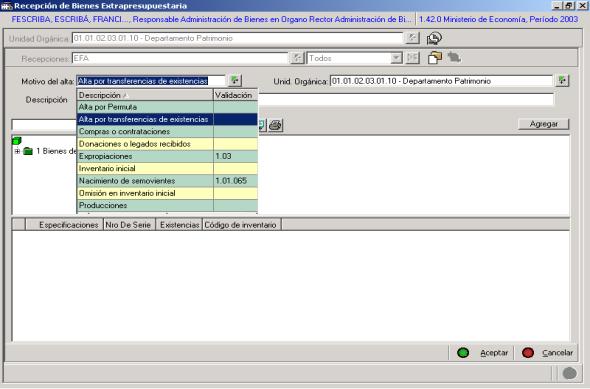The width and height of the screenshot is (590, 389).
Task: Click the lookup button beside the Recepciones field
Action: point(297,58)
